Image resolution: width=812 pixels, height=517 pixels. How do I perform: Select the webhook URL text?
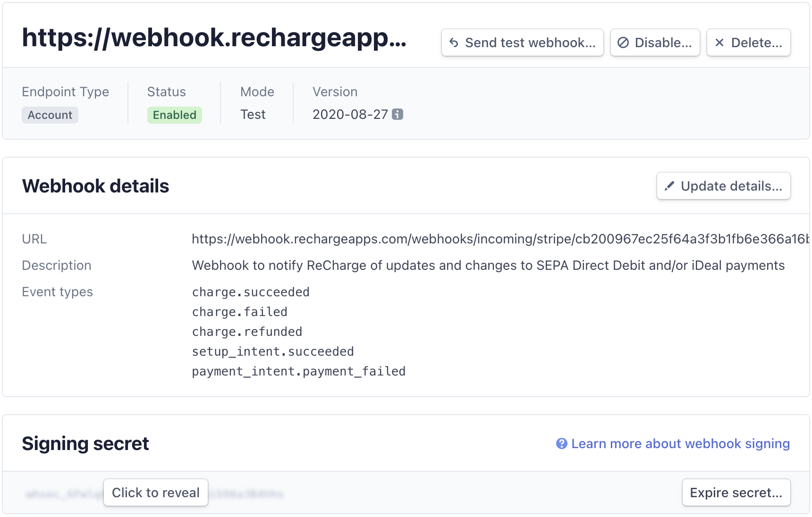(x=500, y=239)
